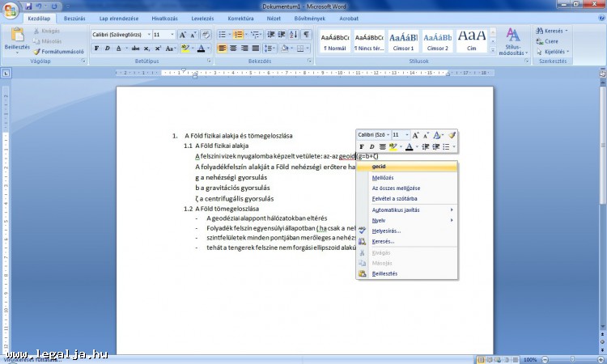Open the Office button menu
This screenshot has height=364, width=607.
coord(9,7)
